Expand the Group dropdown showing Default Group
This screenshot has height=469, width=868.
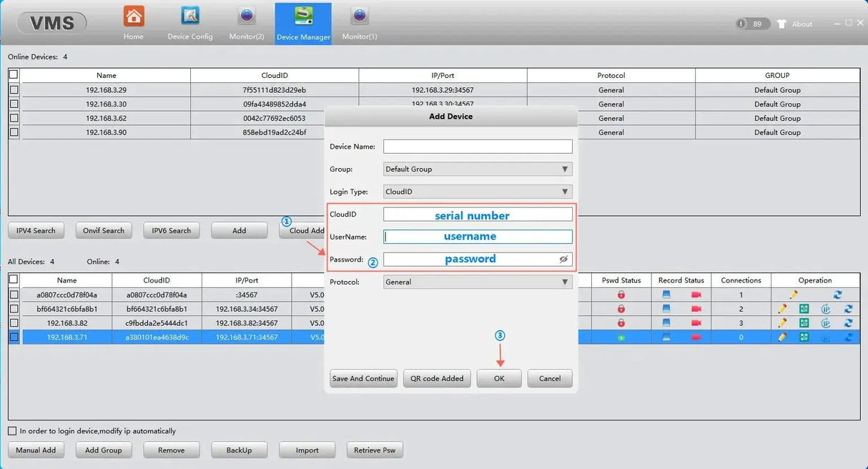click(x=478, y=169)
